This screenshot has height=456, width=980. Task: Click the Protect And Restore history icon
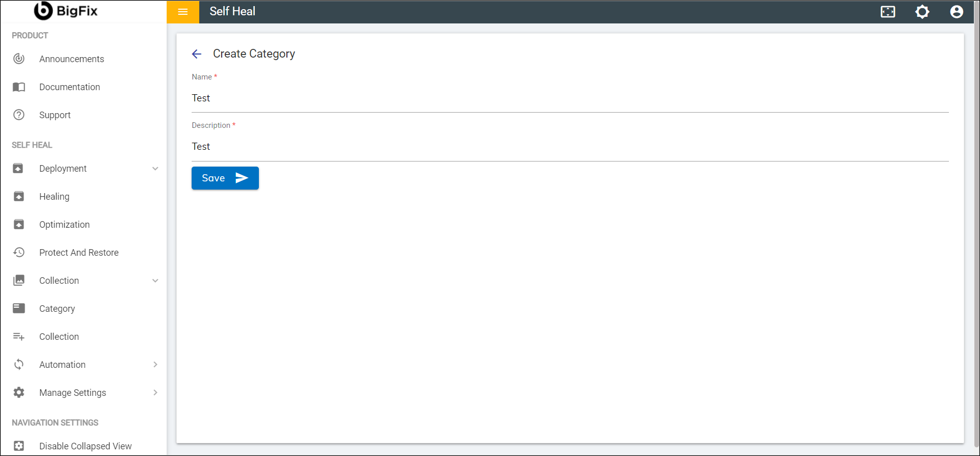19,253
